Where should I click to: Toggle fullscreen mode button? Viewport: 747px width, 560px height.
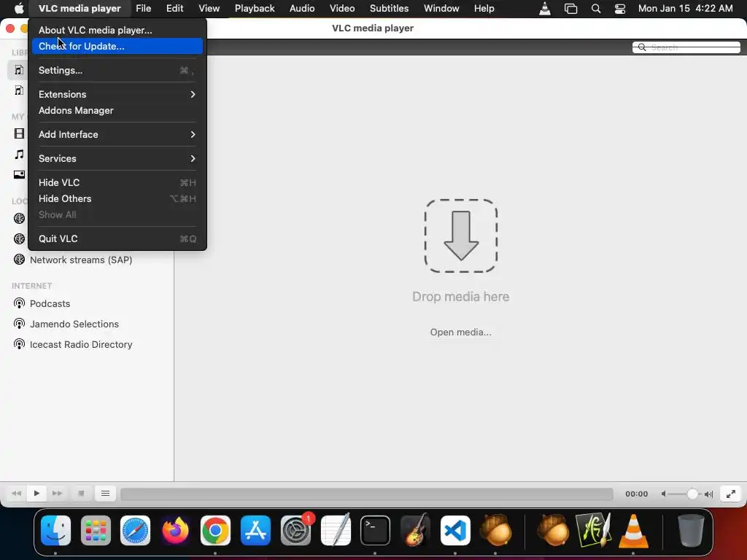(x=731, y=494)
